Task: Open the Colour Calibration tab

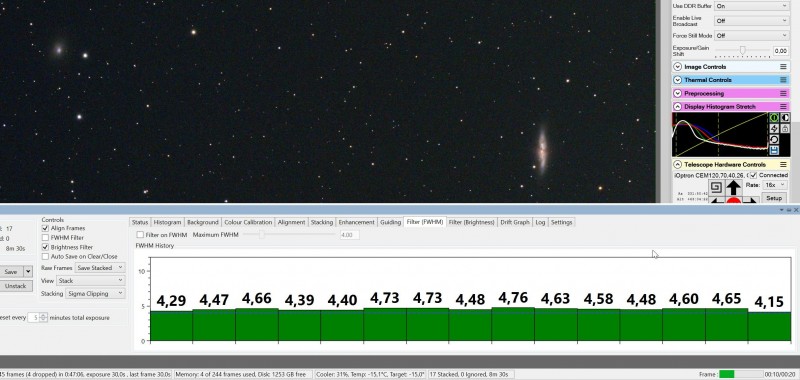Action: point(248,222)
